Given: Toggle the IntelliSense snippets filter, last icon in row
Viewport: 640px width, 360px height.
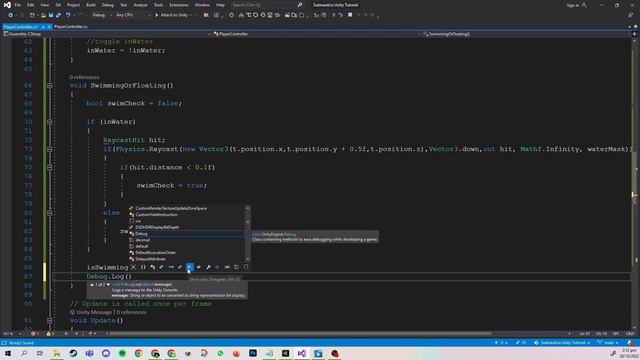Looking at the screenshot, I should pos(246,267).
